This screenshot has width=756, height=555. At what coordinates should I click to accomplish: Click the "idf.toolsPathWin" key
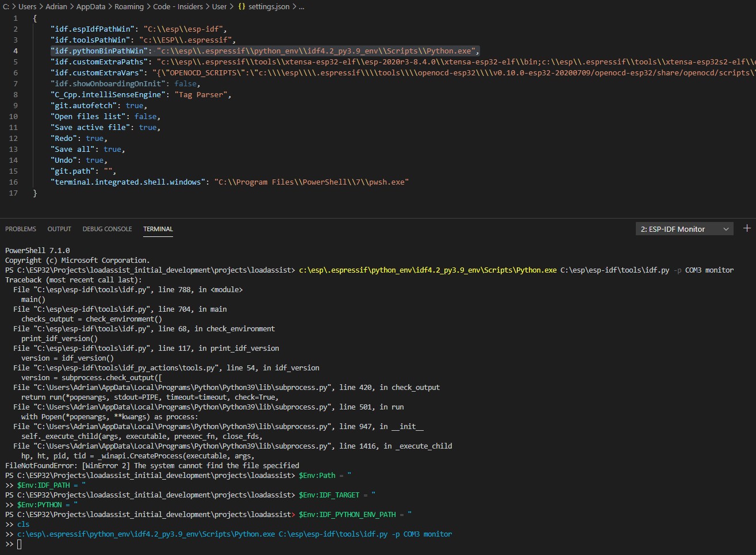coord(90,40)
